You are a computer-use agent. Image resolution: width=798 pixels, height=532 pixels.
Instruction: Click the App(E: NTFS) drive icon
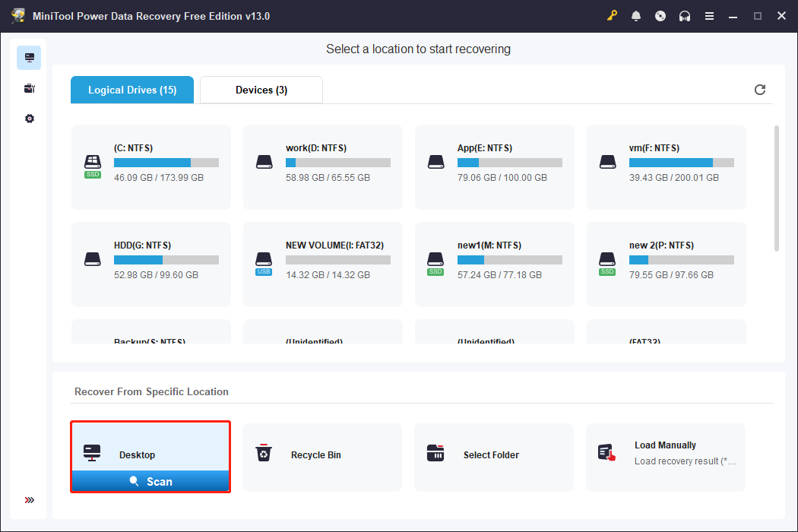(436, 162)
